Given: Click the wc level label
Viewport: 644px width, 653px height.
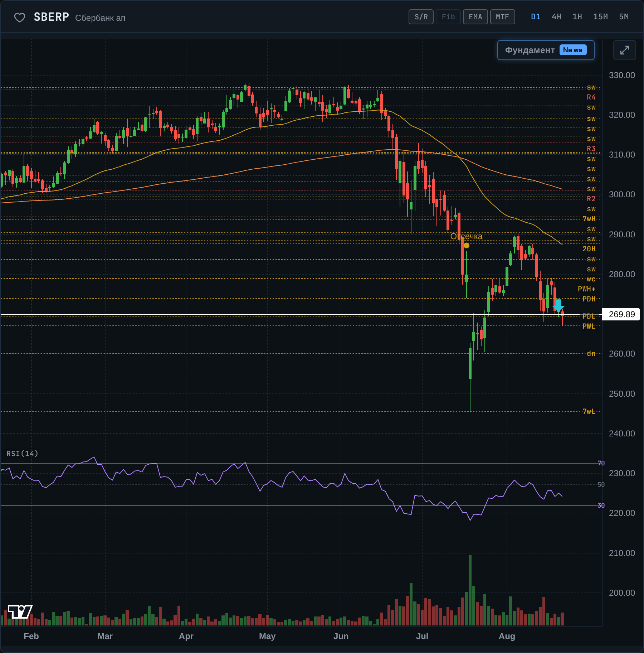Looking at the screenshot, I should [x=591, y=279].
